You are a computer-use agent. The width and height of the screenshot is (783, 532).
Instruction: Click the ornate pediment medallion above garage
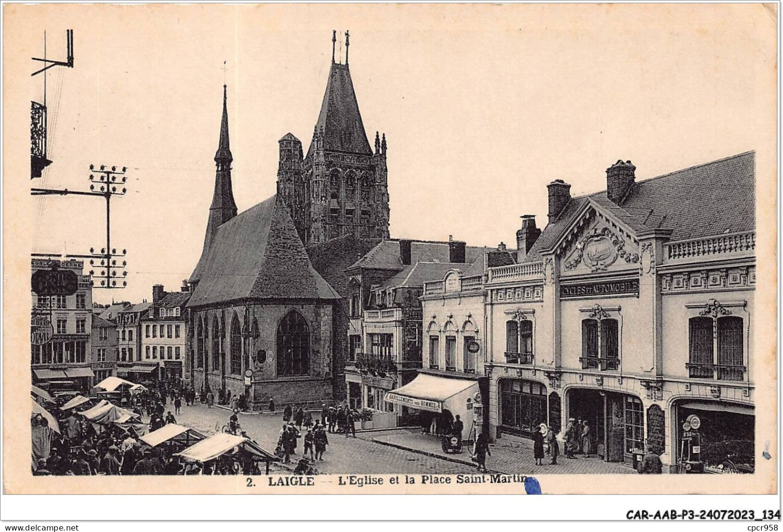[600, 250]
